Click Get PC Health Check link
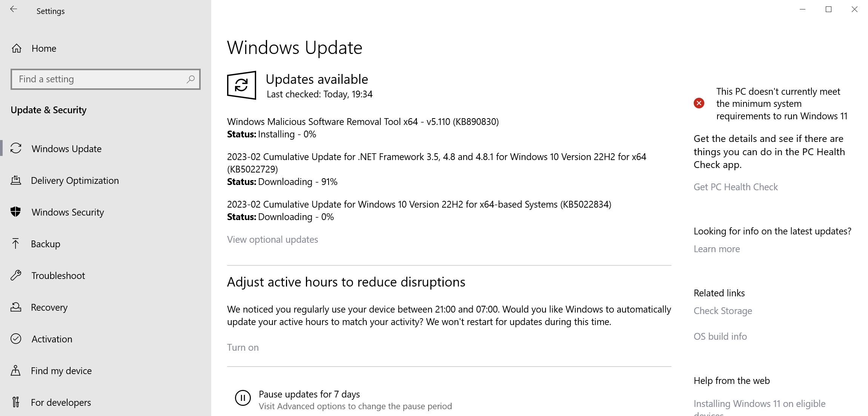 [736, 187]
